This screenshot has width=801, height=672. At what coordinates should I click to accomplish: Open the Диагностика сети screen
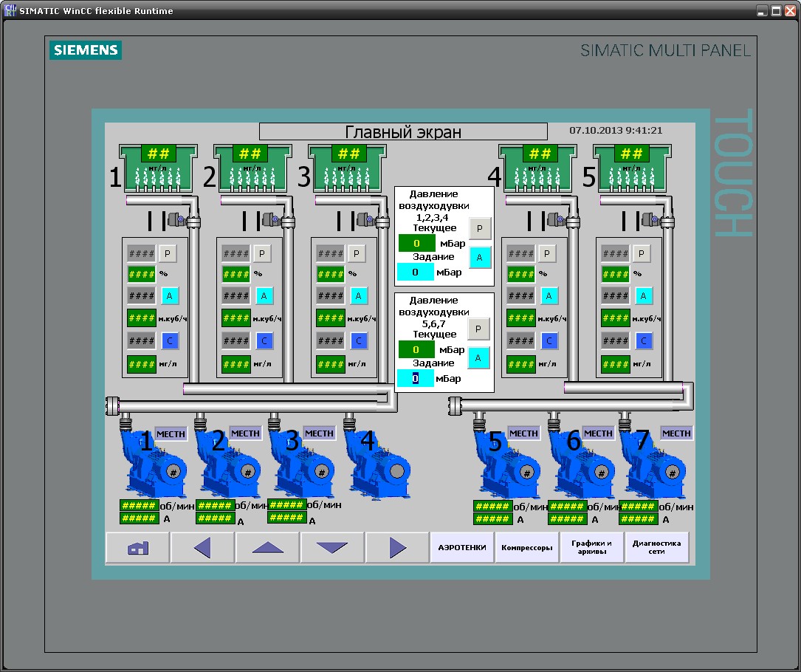click(656, 548)
